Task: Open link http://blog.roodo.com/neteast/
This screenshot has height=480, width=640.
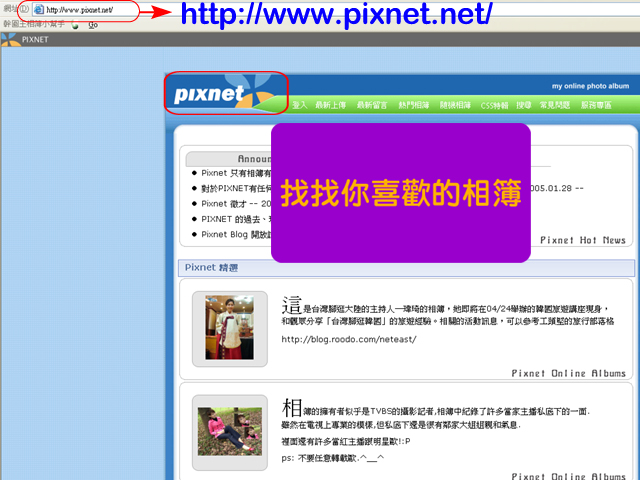Action: (349, 339)
